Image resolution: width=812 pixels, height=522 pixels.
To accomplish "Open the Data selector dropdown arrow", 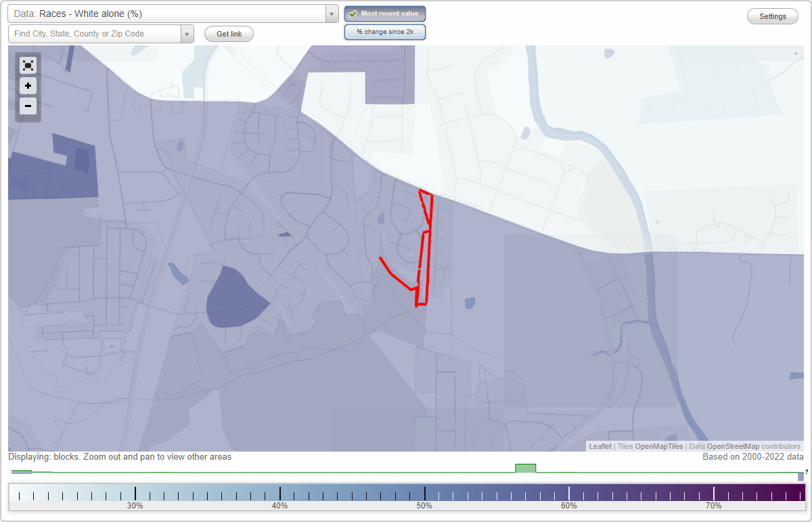I will (x=332, y=14).
